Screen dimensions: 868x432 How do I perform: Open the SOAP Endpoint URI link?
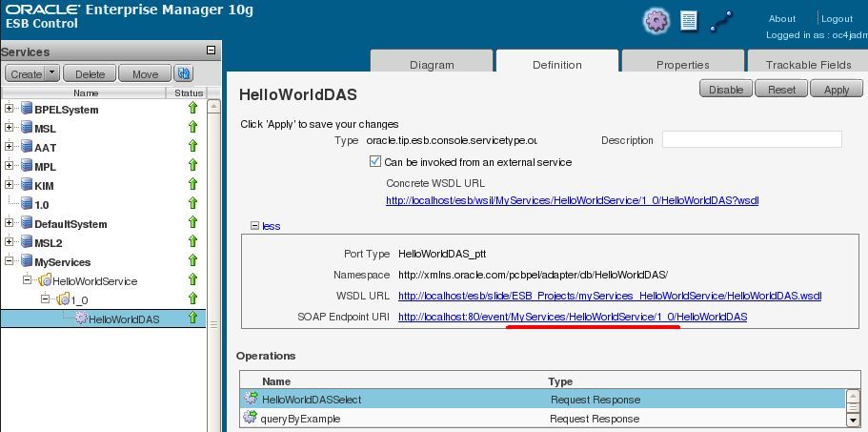573,317
